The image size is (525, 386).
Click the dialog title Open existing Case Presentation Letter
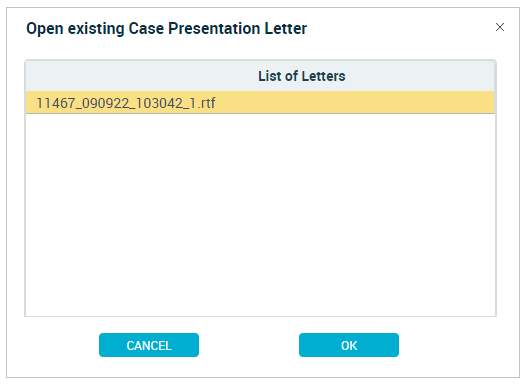[x=166, y=28]
